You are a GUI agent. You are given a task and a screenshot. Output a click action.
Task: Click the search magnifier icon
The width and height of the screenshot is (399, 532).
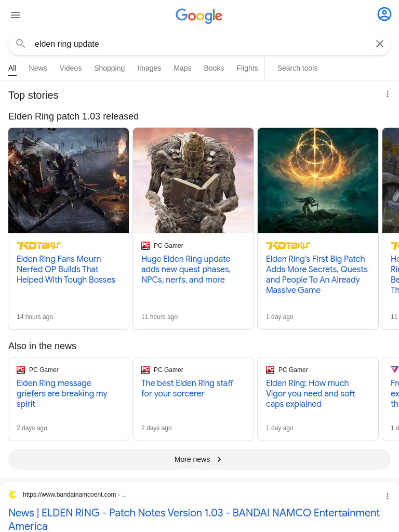pos(21,44)
